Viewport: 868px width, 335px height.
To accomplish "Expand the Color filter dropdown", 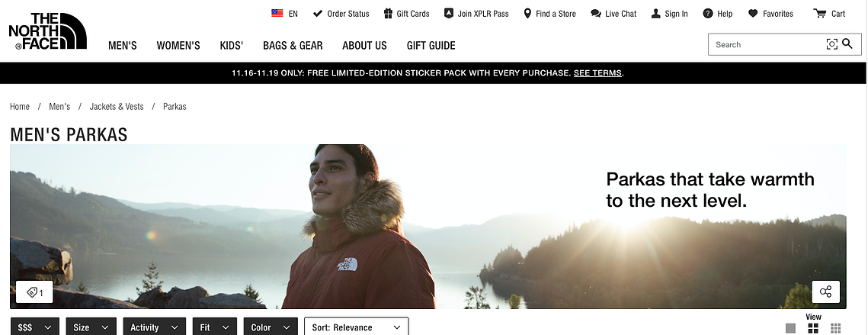I will [271, 327].
